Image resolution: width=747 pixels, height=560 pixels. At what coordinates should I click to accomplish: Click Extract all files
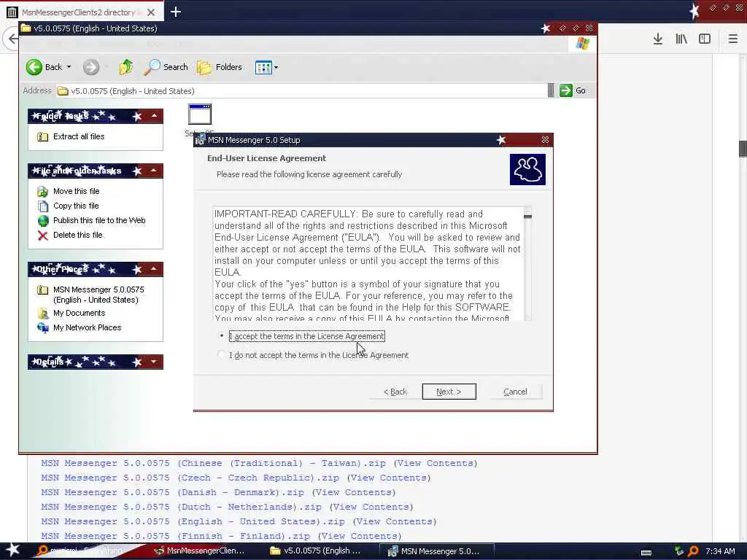(79, 136)
